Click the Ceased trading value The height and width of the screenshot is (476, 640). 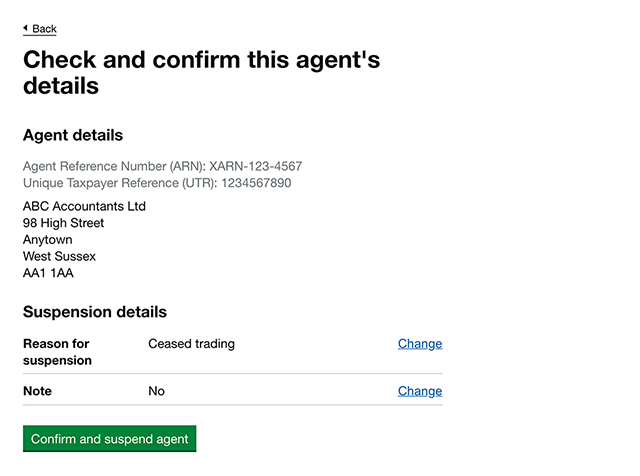191,344
